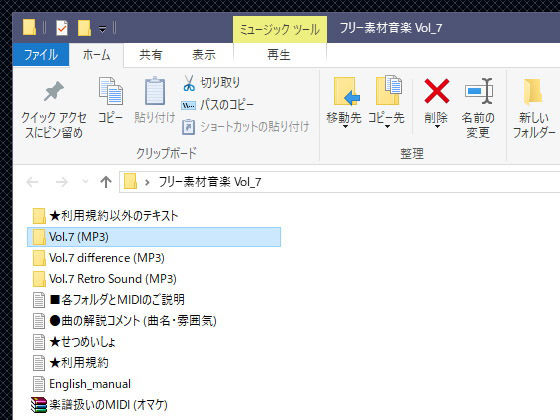Select the English_manual text file
The width and height of the screenshot is (560, 420).
81,384
